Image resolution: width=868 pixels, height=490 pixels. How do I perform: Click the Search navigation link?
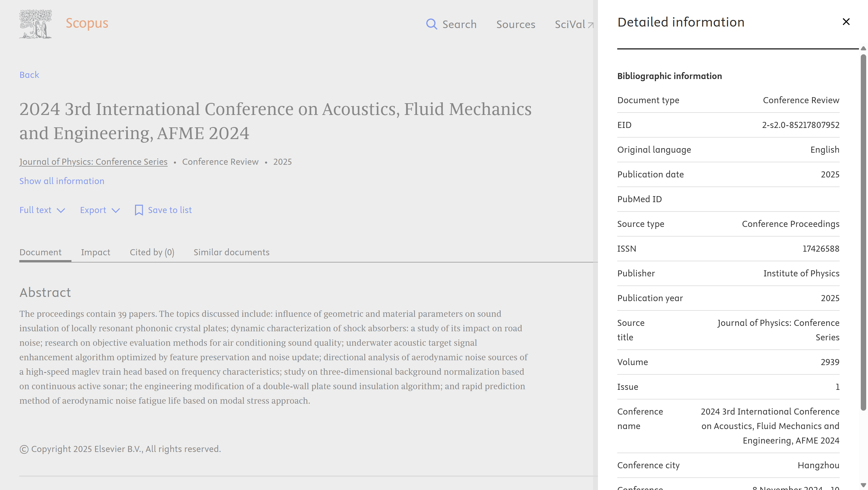point(459,24)
